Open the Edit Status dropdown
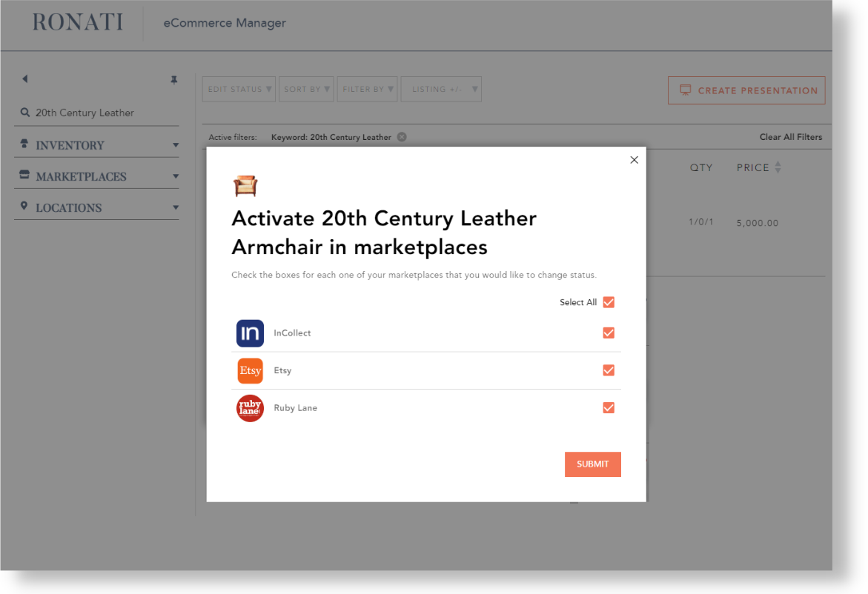The height and width of the screenshot is (594, 868). click(x=239, y=89)
